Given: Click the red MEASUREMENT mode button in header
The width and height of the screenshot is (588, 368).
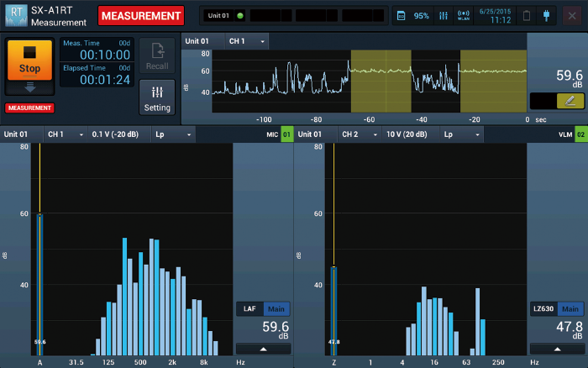Looking at the screenshot, I should [141, 16].
